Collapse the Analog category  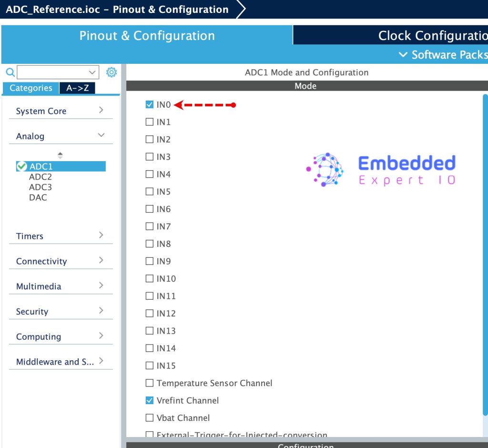[x=61, y=136]
